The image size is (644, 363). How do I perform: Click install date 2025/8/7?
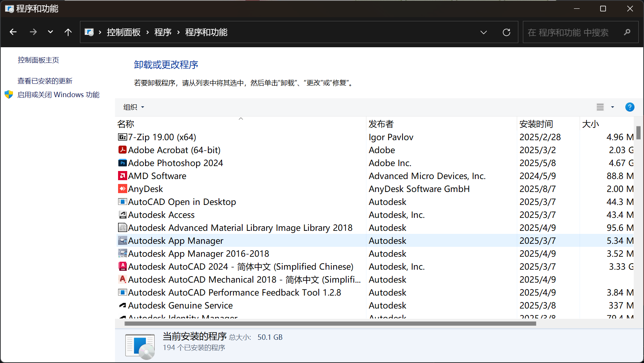point(538,189)
